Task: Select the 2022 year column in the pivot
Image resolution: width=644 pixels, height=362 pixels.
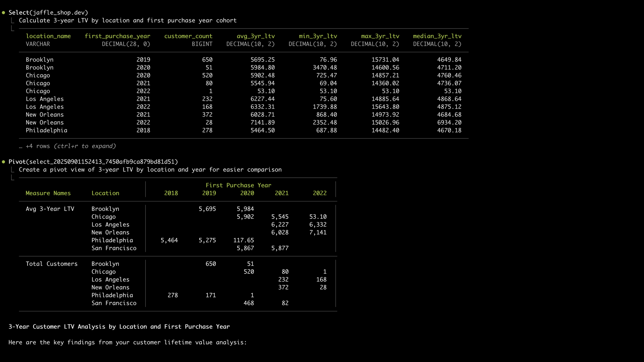Action: tap(319, 193)
